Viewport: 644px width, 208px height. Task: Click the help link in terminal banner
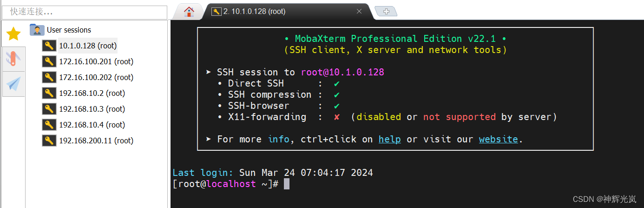pos(389,139)
